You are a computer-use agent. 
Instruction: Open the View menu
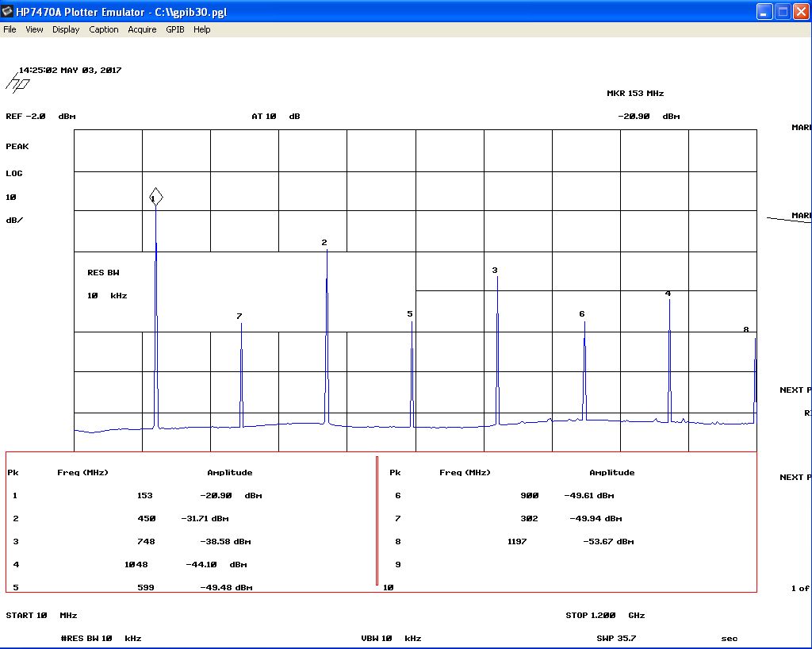tap(34, 29)
